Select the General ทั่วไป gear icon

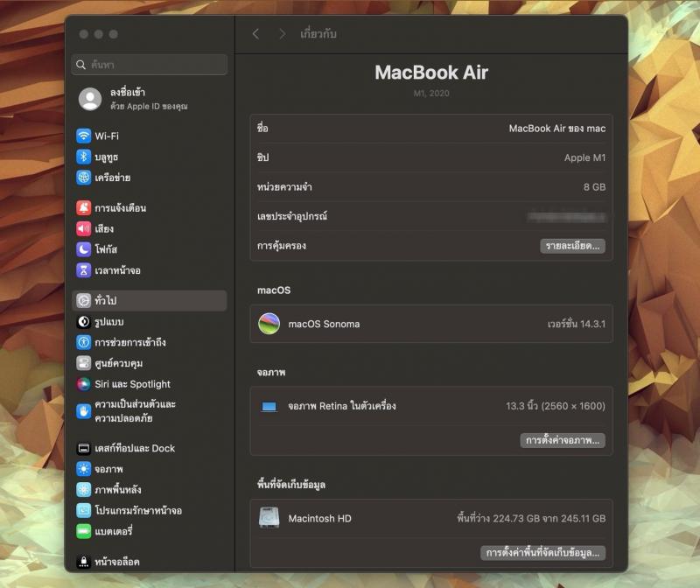click(x=83, y=300)
